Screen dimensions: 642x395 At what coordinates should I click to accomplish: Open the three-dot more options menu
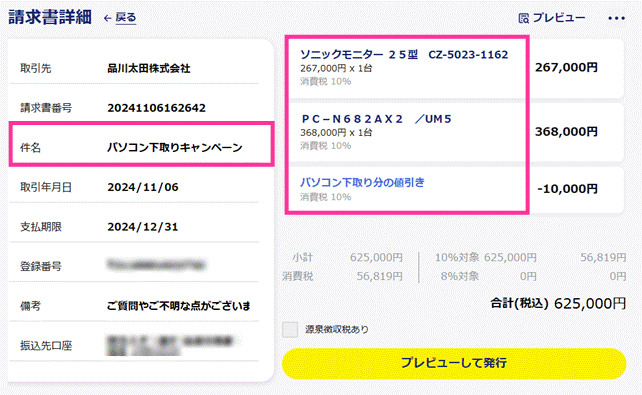[616, 18]
